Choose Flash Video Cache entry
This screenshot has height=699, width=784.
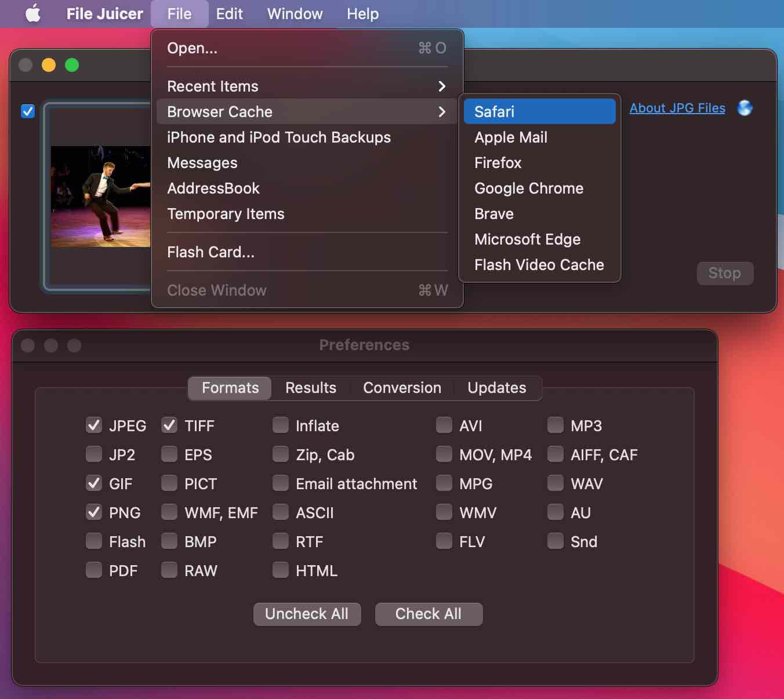[x=539, y=265]
